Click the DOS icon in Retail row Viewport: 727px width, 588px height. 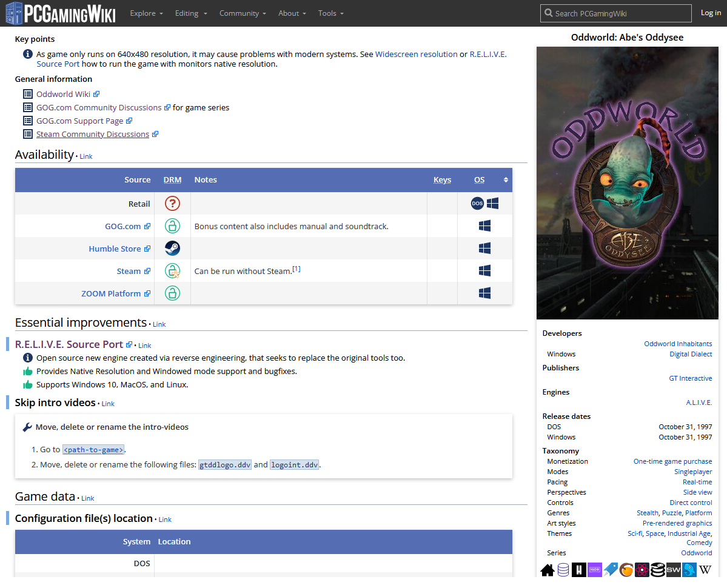pyautogui.click(x=477, y=204)
